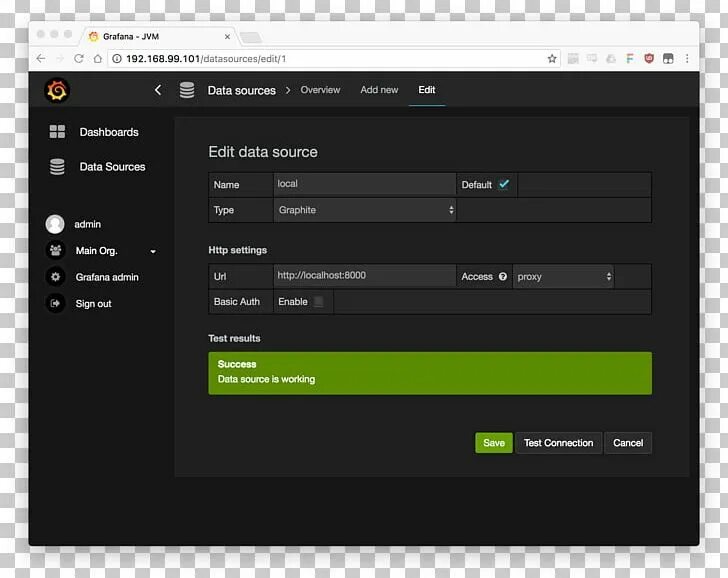Click the Name input field containing local
Screen dimensions: 728x578
[365, 184]
